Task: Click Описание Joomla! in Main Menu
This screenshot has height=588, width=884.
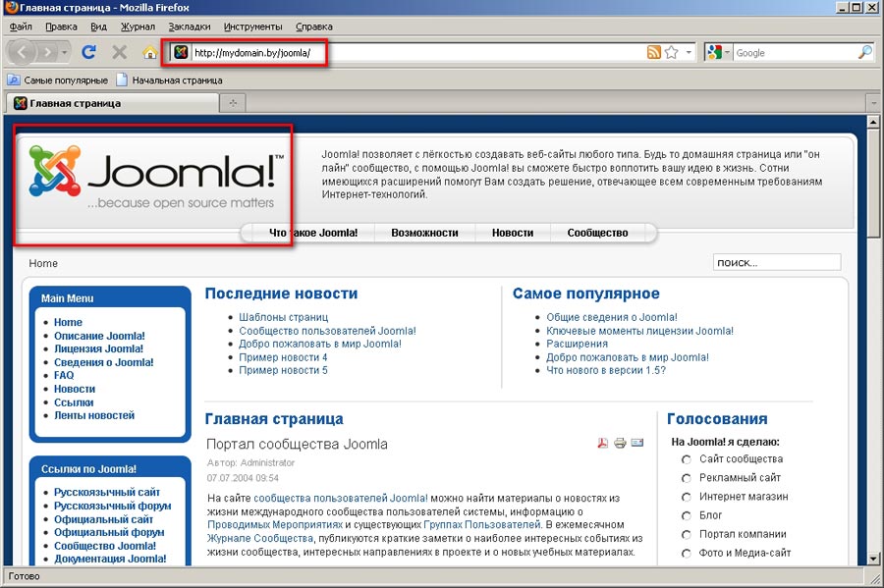Action: (x=99, y=336)
